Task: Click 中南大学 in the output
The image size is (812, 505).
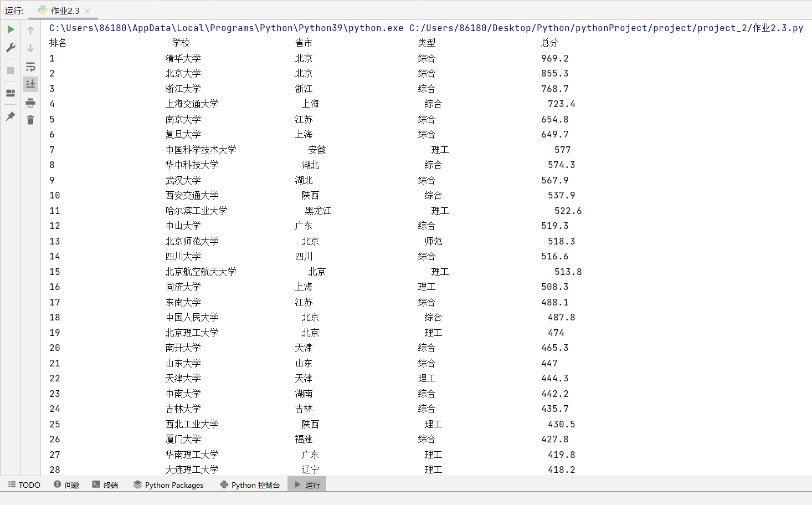Action: click(x=183, y=394)
